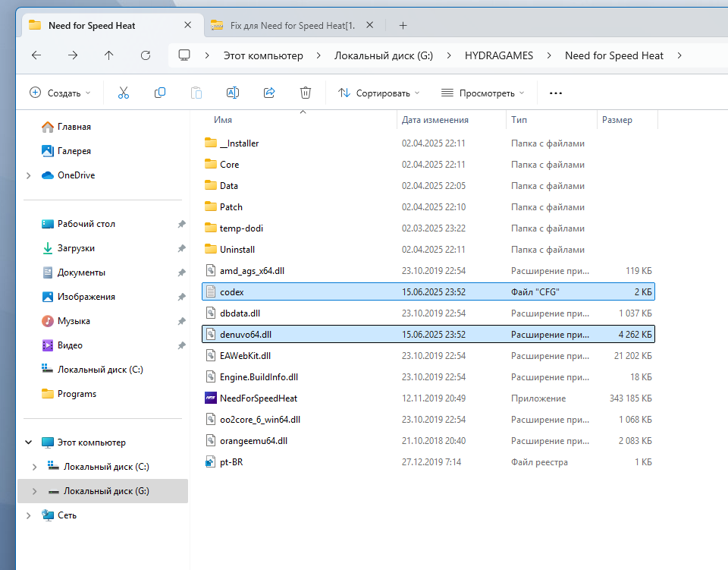Viewport: 728px width, 570px height.
Task: Select the temp-dodi folder
Action: [428, 228]
